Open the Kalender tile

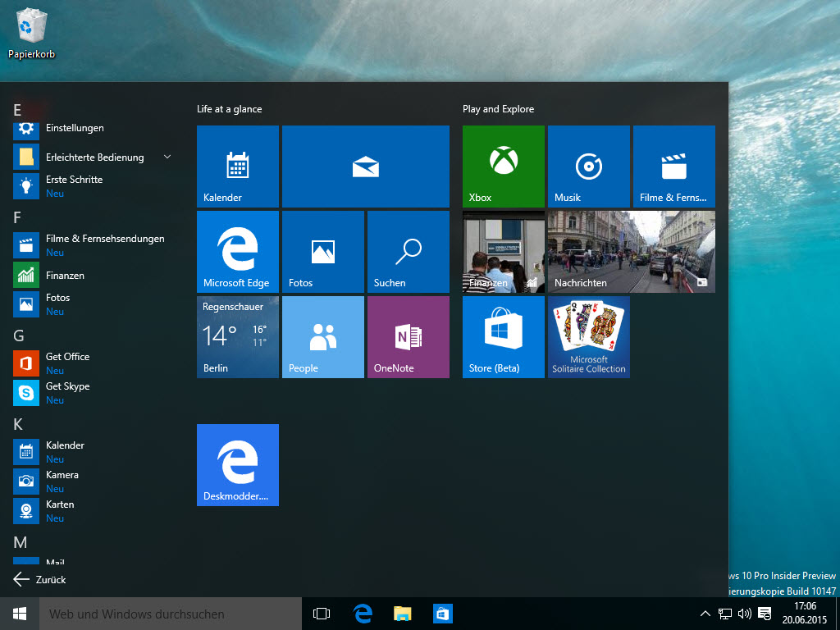(x=237, y=166)
